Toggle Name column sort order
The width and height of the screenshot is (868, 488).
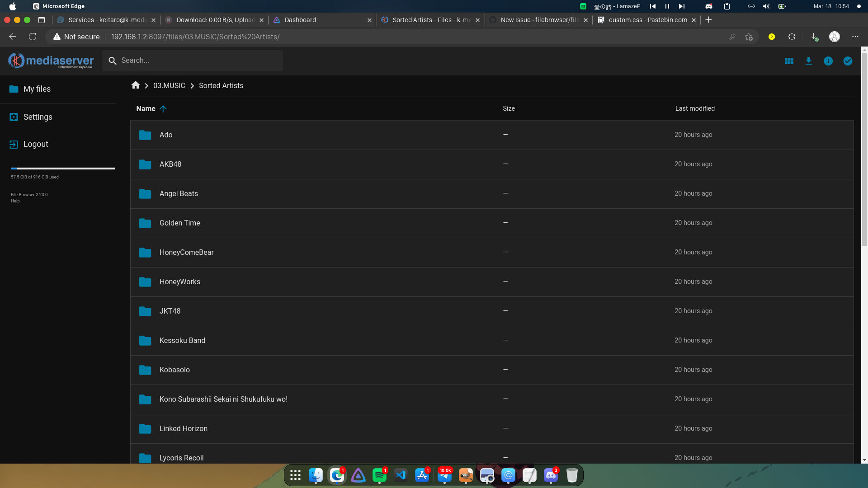point(151,108)
